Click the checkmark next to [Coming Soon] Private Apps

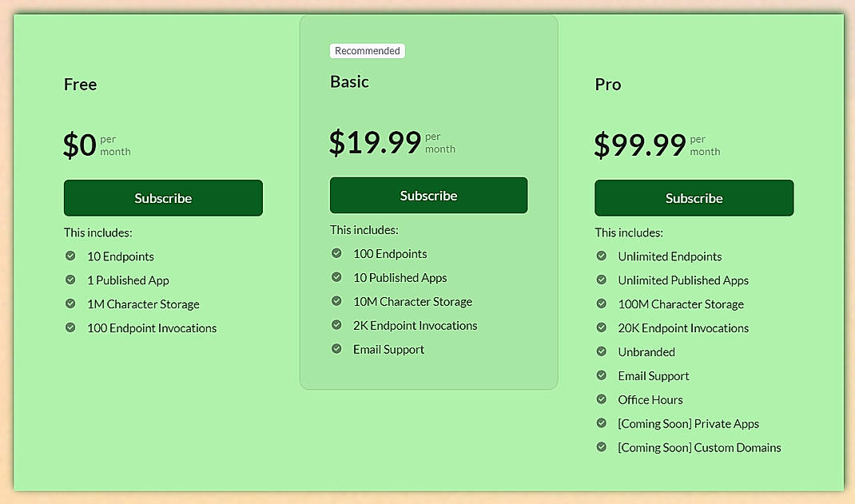601,424
